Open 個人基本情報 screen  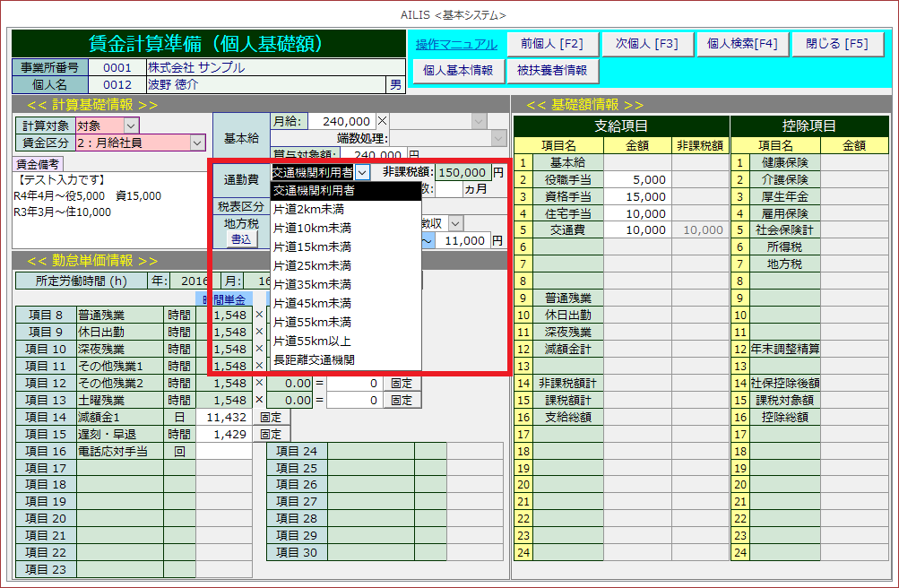coord(457,71)
